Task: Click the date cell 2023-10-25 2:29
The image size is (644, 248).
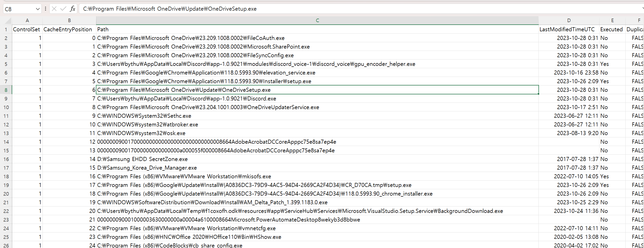Action: coord(569,202)
